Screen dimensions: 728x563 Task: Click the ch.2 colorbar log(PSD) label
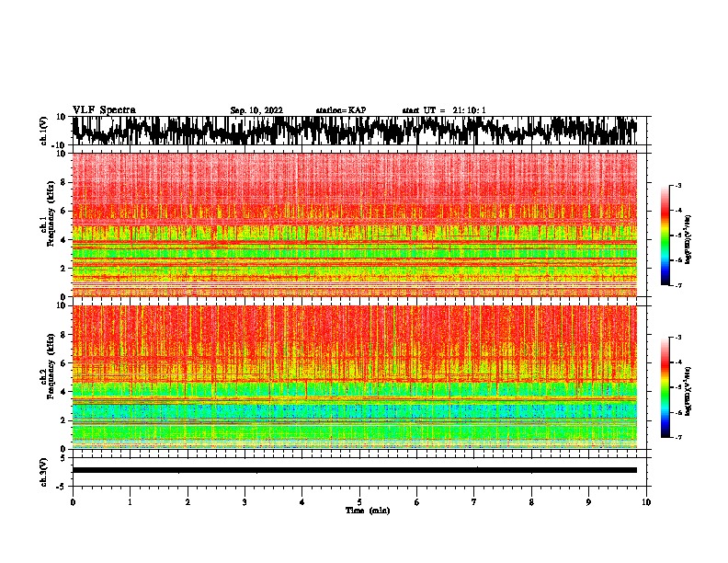(688, 390)
